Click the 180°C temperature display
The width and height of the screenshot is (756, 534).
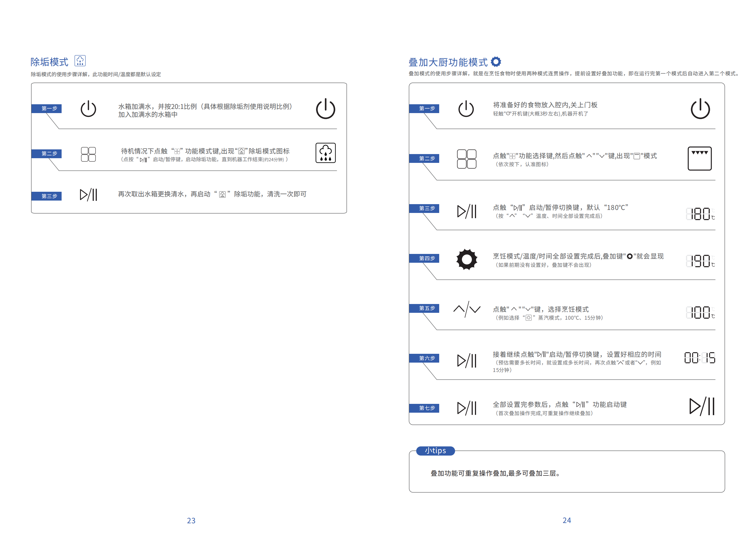coord(700,214)
